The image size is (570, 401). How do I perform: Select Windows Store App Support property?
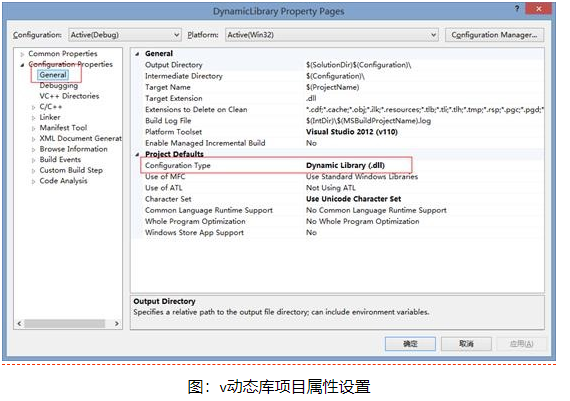194,233
